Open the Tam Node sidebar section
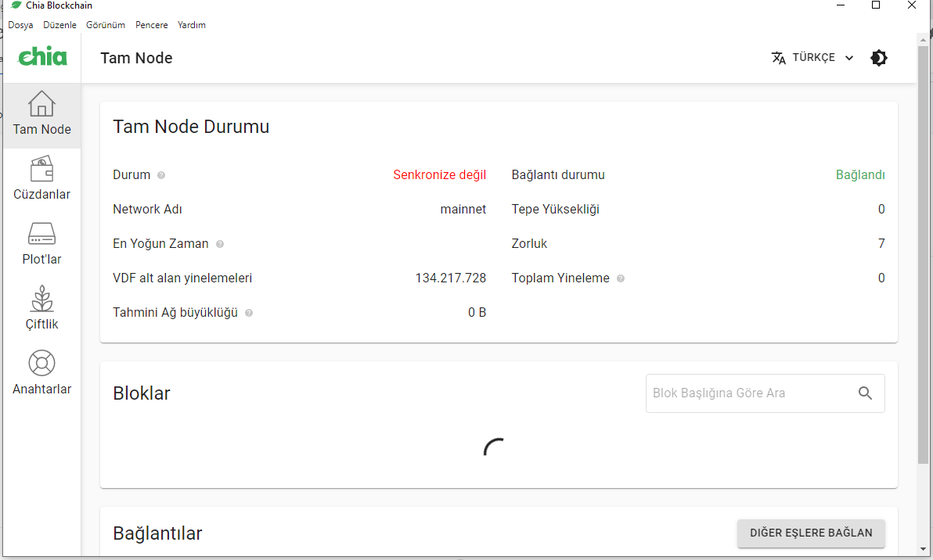The width and height of the screenshot is (933, 560). click(41, 115)
